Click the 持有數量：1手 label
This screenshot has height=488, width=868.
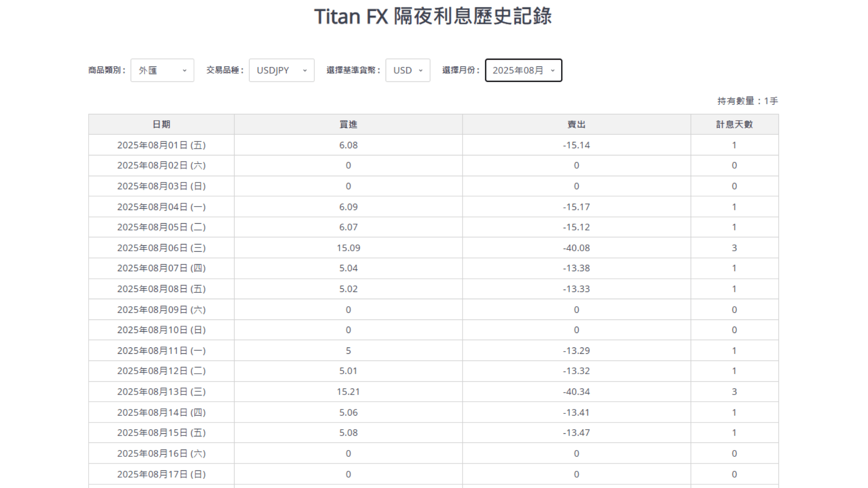(747, 101)
